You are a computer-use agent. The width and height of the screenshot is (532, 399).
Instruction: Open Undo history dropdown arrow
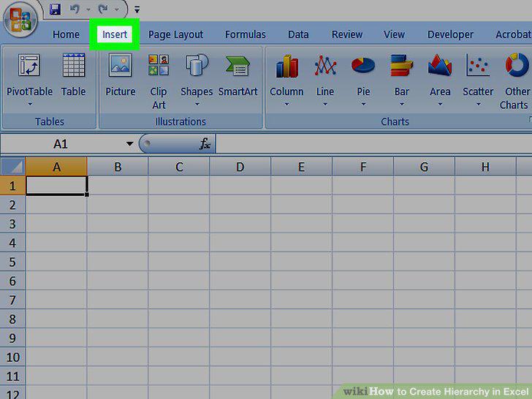88,9
